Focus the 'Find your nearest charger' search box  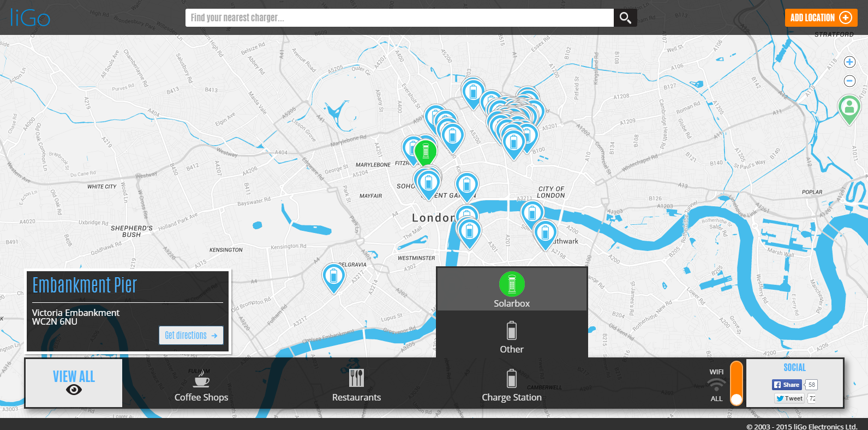399,17
